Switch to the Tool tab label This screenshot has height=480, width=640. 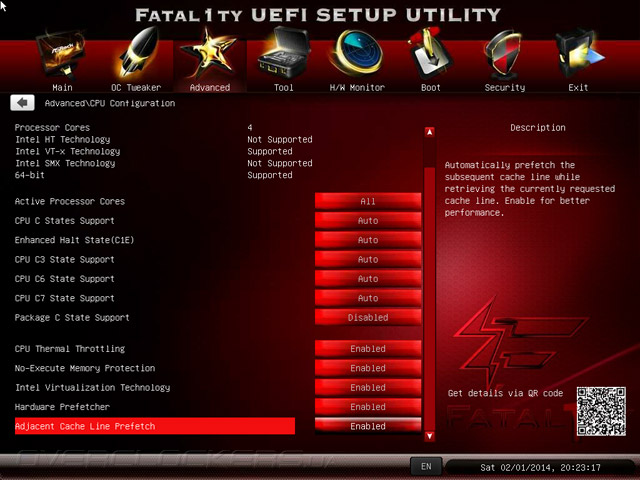tap(283, 87)
